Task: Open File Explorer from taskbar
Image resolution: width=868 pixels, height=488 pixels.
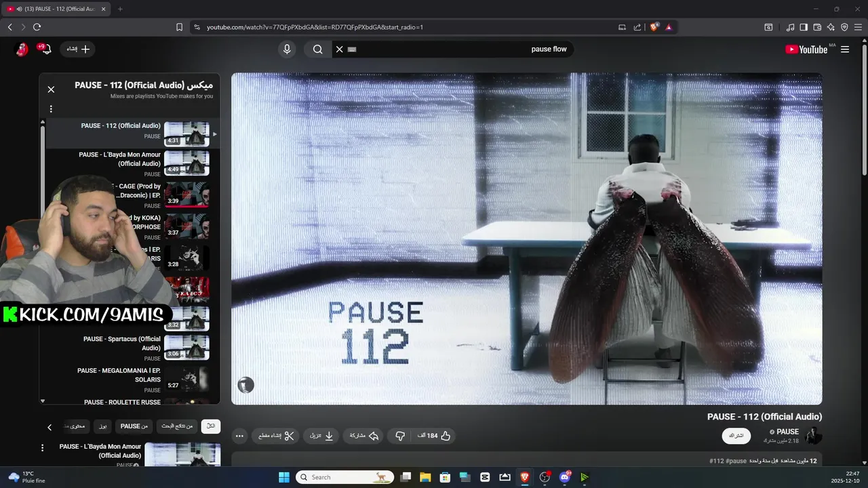Action: click(x=425, y=477)
